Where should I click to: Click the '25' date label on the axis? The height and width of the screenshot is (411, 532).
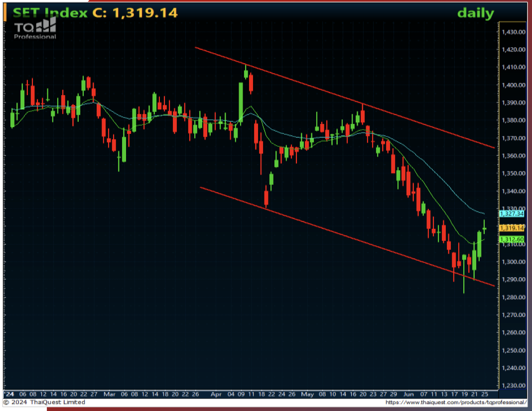(485, 394)
